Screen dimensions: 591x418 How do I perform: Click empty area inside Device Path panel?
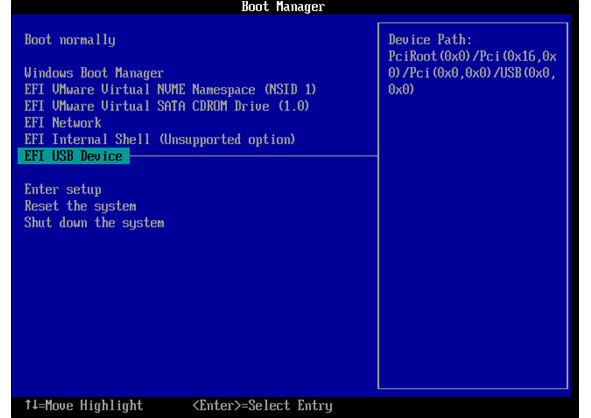point(473,241)
